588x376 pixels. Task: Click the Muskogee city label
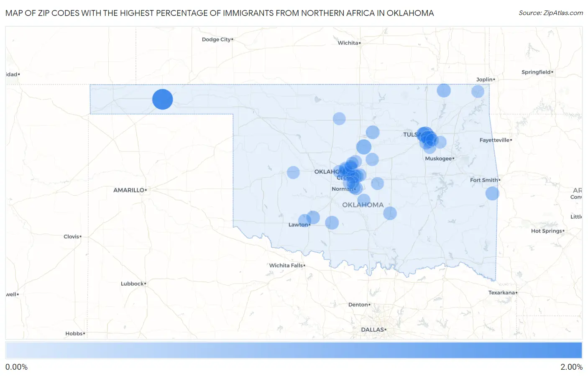click(x=438, y=159)
